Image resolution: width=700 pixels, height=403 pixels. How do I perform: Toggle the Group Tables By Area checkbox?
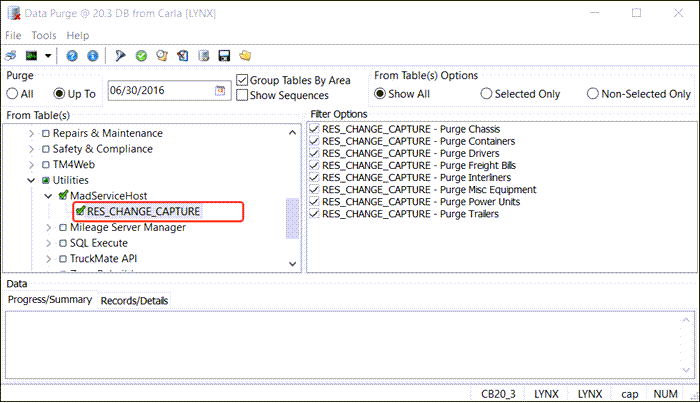coord(243,80)
